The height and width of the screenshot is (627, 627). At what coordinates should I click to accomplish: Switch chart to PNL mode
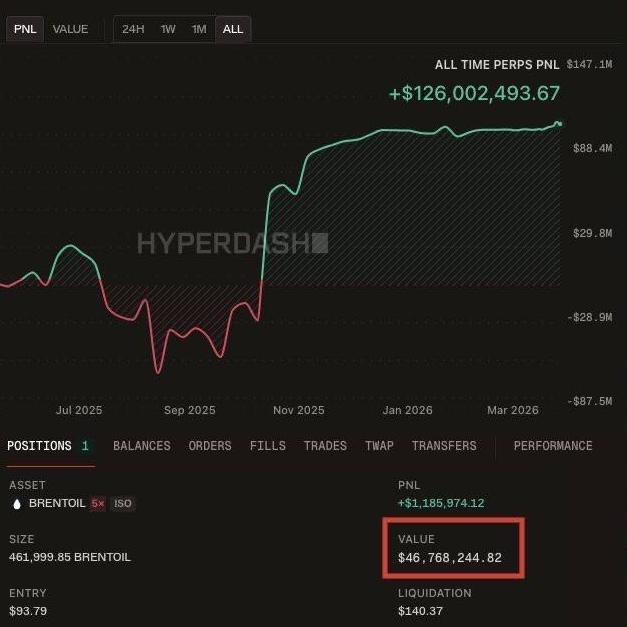(25, 29)
